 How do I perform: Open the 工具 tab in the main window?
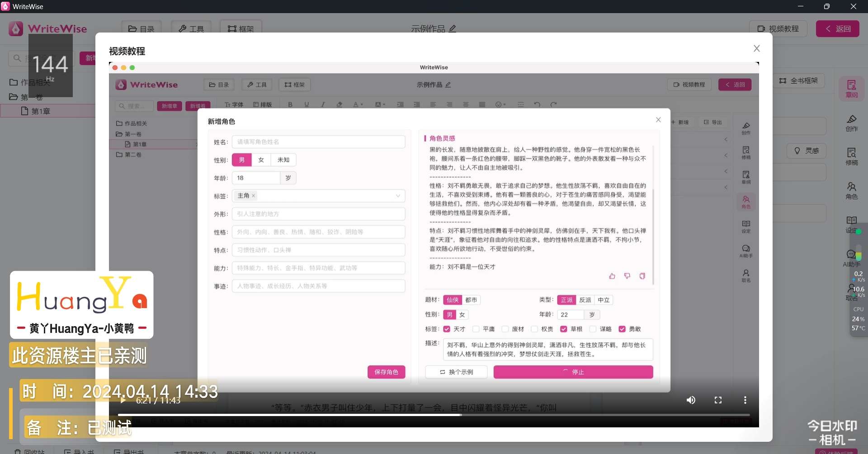click(x=191, y=28)
